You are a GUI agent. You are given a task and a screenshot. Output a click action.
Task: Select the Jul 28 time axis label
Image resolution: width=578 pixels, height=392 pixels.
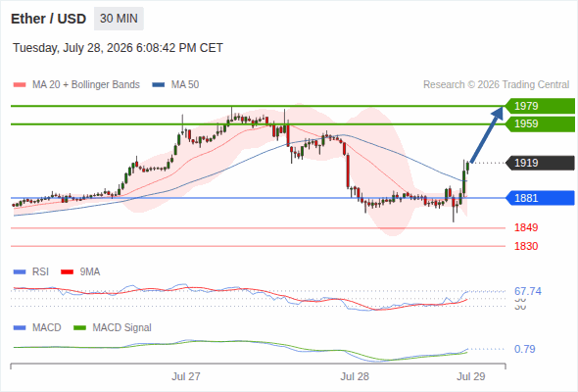[355, 376]
